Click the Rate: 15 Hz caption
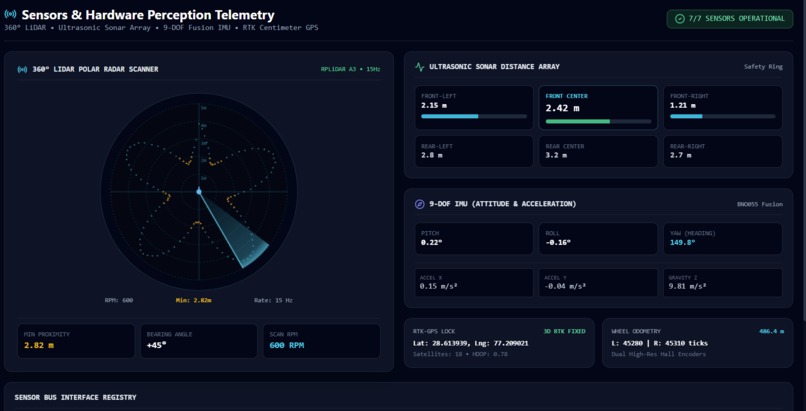Viewport: 806px width, 411px height. (x=273, y=301)
